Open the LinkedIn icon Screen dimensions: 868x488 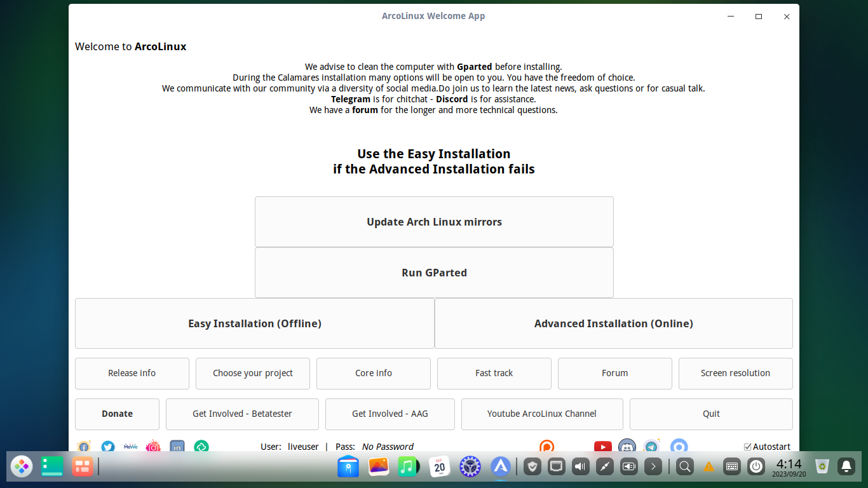(x=177, y=447)
